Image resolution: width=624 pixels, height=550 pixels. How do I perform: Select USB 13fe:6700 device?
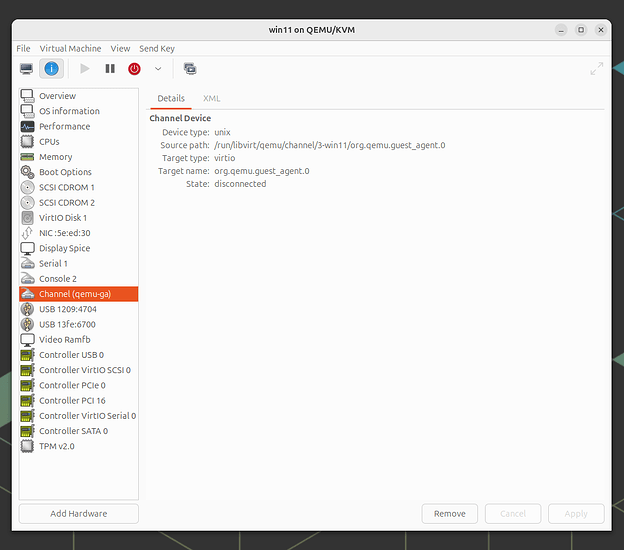79,324
